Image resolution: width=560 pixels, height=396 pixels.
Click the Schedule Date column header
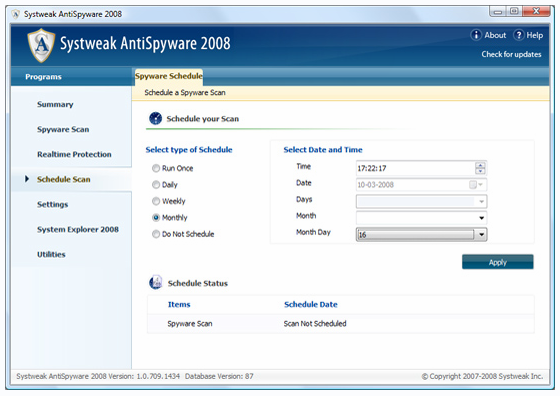(x=311, y=304)
